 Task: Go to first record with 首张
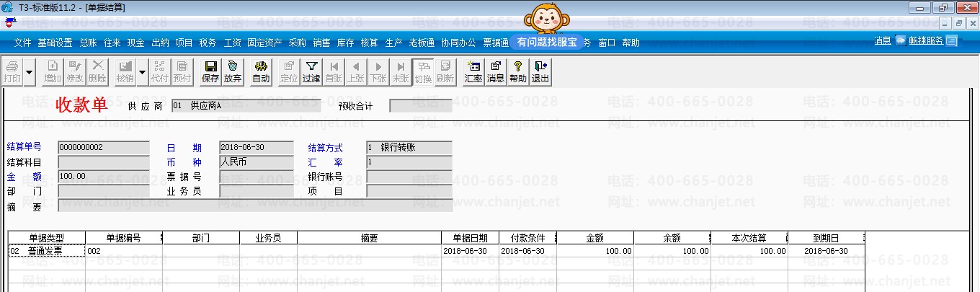point(334,71)
